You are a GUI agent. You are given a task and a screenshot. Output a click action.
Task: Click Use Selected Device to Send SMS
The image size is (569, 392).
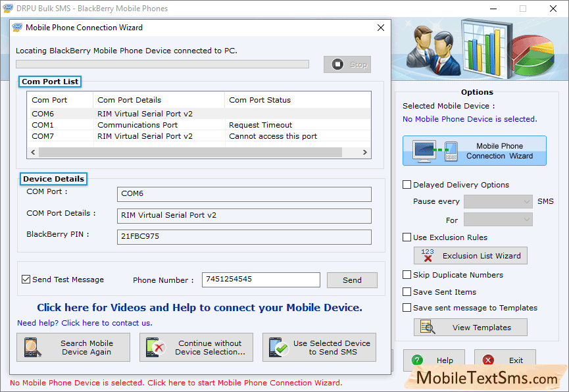tap(319, 347)
